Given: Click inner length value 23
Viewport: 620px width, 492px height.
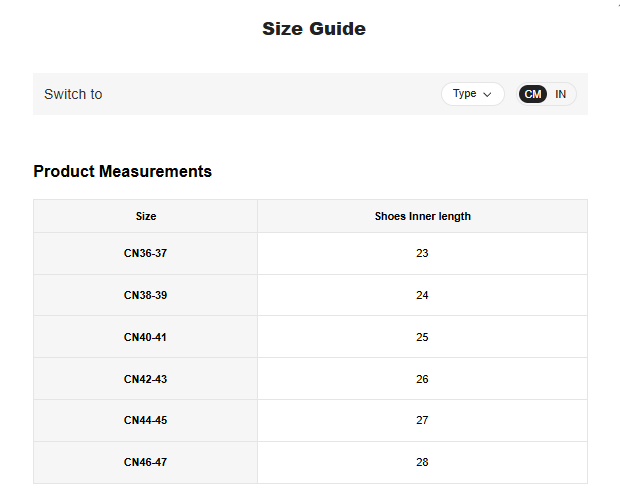Looking at the screenshot, I should (422, 254).
